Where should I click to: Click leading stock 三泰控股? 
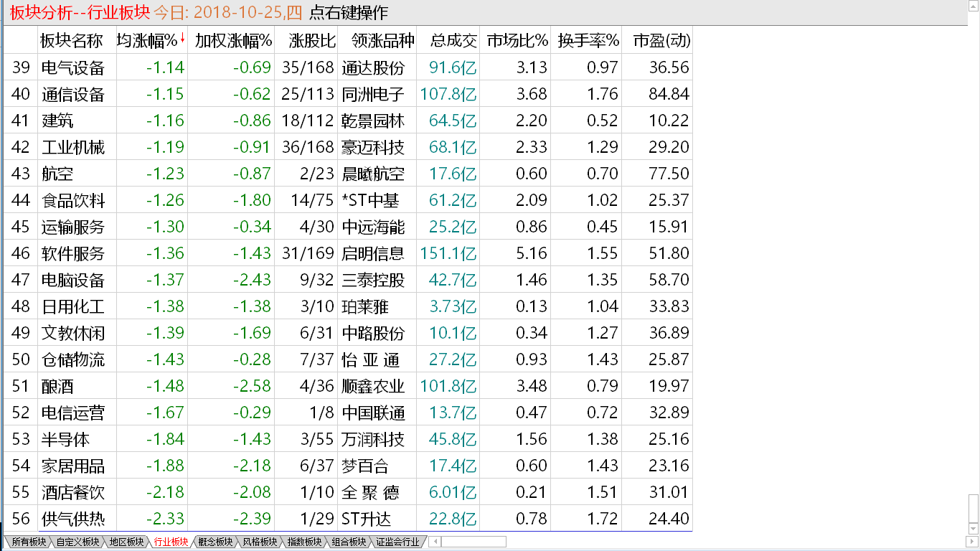[373, 280]
